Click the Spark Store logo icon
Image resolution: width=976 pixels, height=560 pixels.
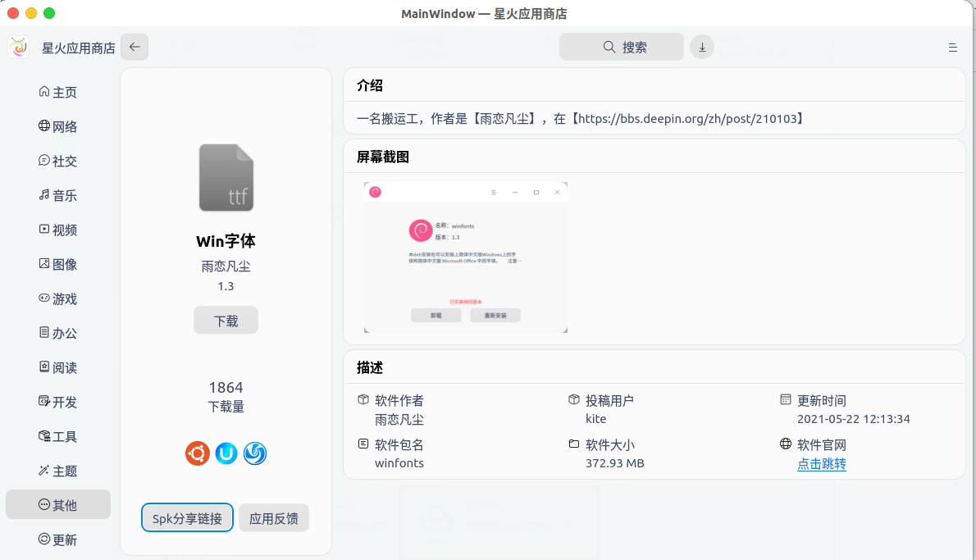[18, 48]
